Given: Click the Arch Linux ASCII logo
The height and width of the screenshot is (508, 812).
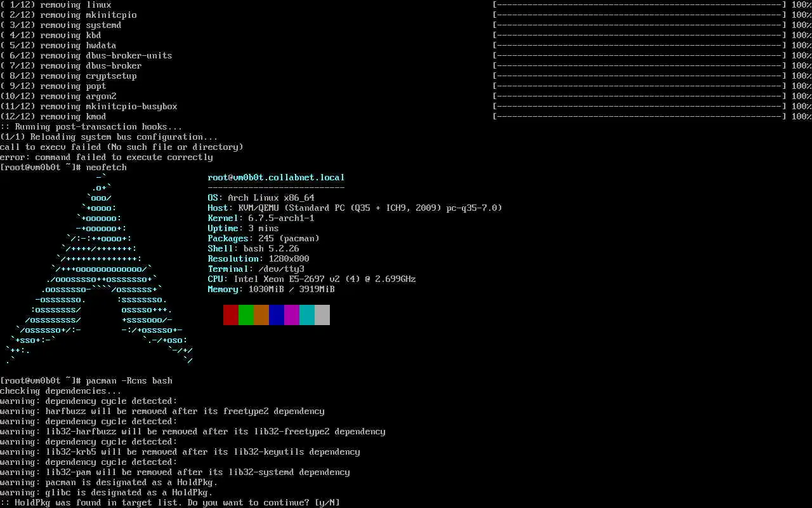Looking at the screenshot, I should 99,269.
